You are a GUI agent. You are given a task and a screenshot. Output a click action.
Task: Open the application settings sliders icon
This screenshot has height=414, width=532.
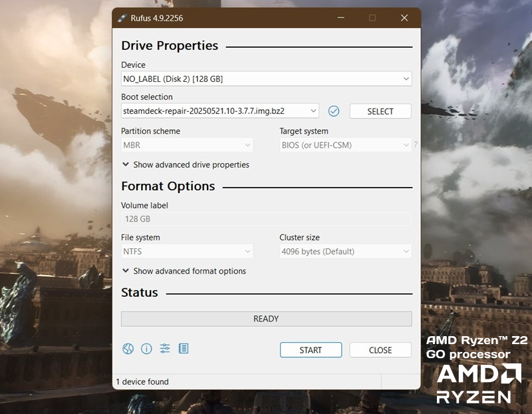(165, 349)
